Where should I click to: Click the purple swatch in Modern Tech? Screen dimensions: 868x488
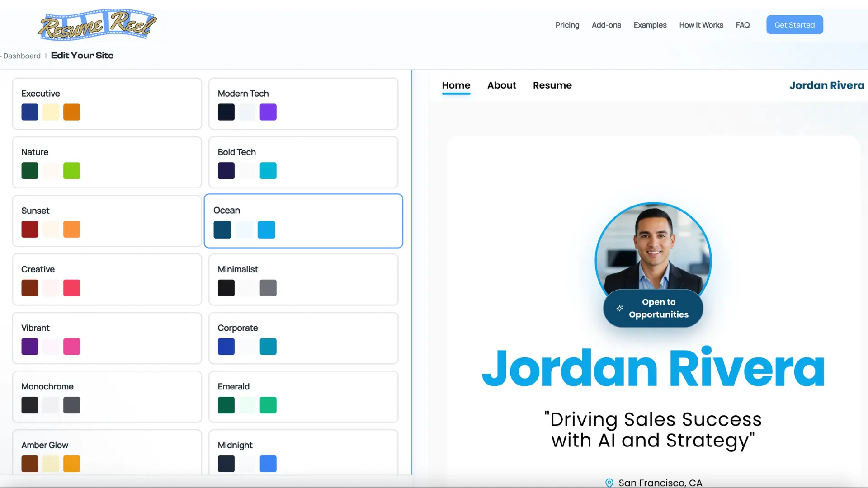coord(268,112)
